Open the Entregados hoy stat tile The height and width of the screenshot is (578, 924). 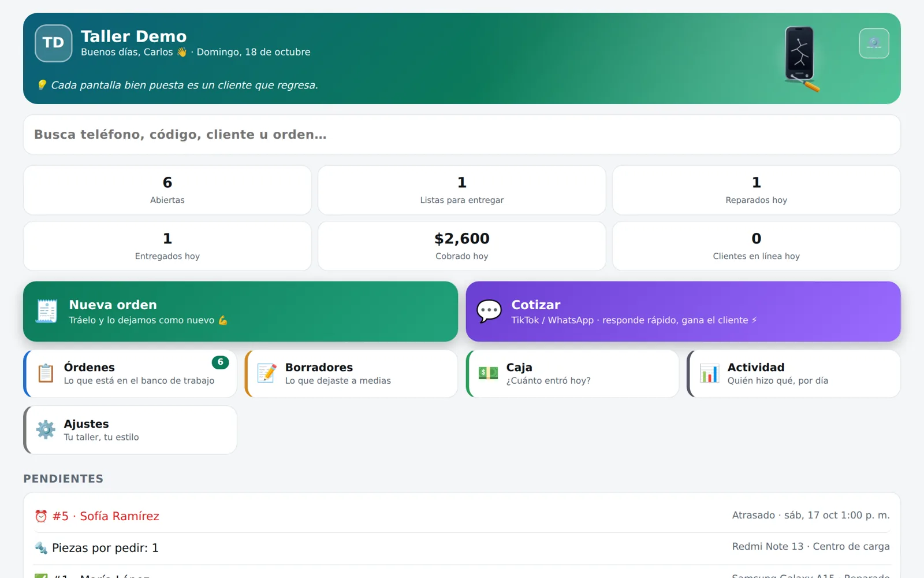point(167,246)
